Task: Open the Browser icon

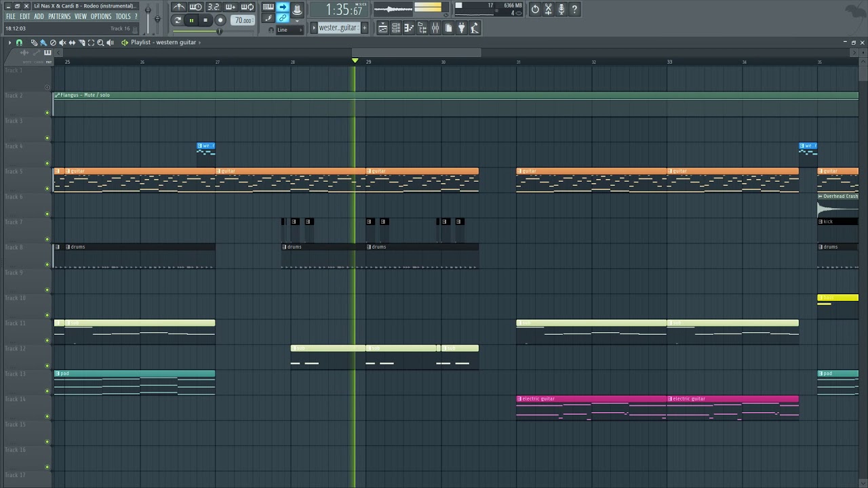Action: [x=422, y=28]
